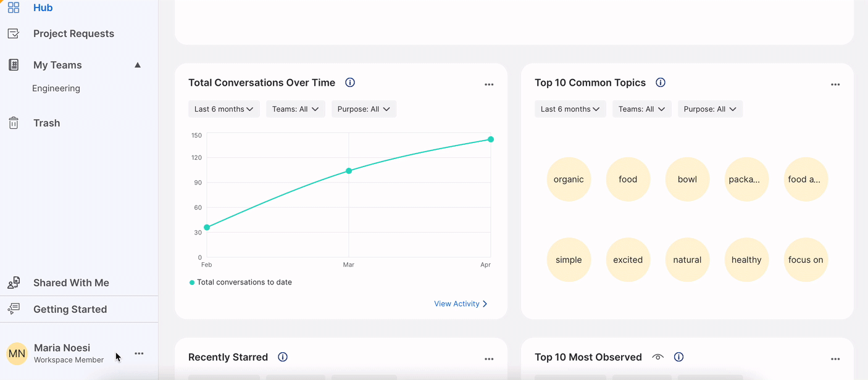
Task: Open the three-dot menu on Top 10 Common Topics card
Action: click(x=835, y=85)
